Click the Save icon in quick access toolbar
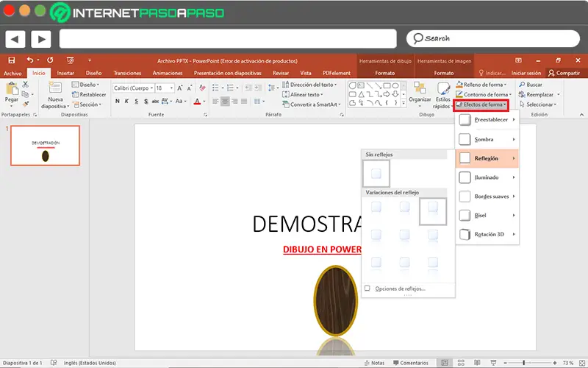Image resolution: width=588 pixels, height=368 pixels. [x=11, y=61]
